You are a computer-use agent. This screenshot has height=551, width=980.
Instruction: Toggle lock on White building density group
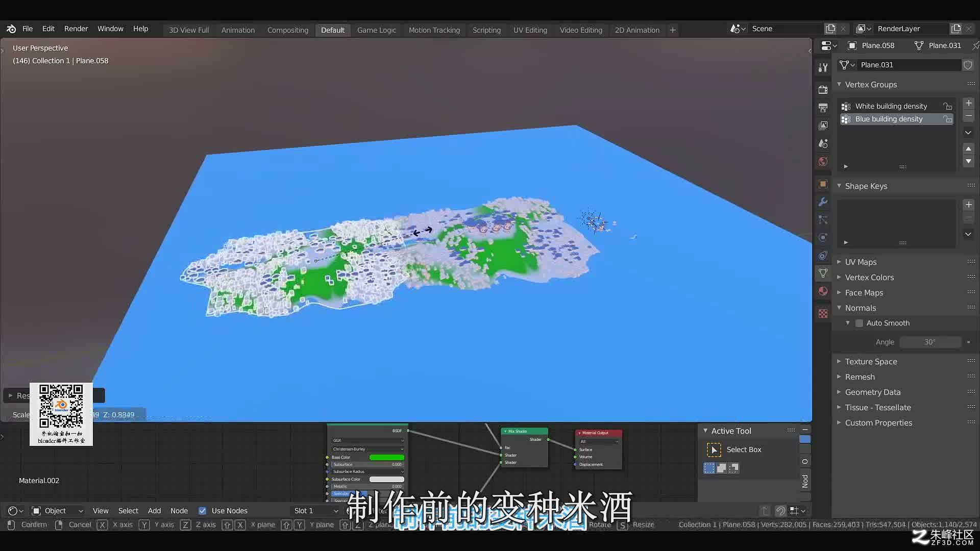click(x=947, y=106)
